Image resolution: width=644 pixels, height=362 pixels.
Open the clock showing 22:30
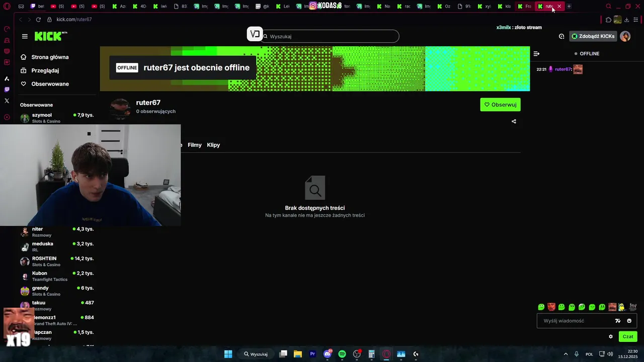tap(628, 354)
